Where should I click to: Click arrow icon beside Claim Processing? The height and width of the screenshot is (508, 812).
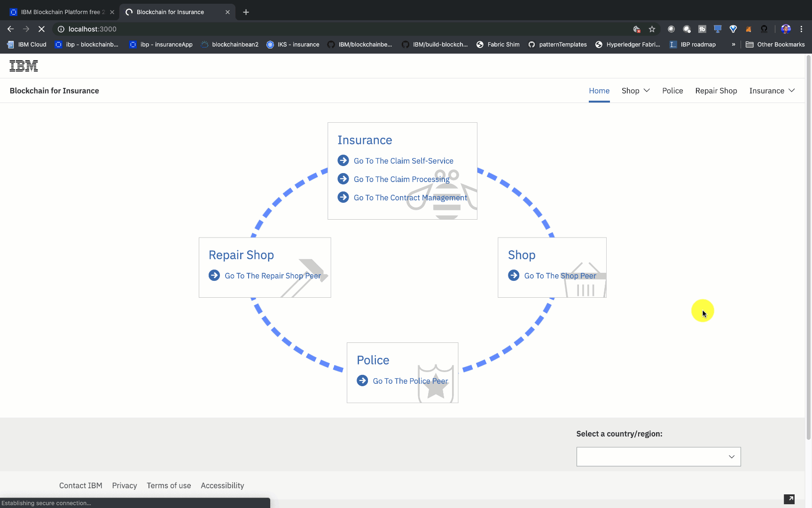(344, 179)
